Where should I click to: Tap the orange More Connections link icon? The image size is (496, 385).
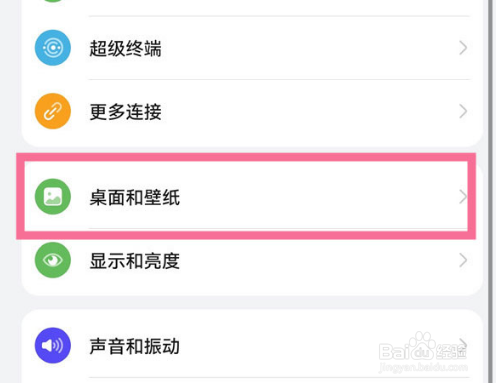pyautogui.click(x=53, y=111)
